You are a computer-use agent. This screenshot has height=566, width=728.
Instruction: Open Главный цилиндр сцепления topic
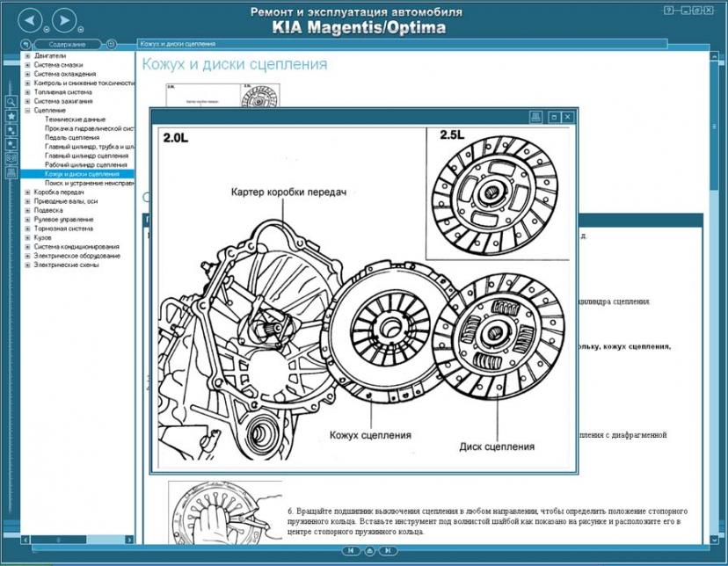point(86,156)
